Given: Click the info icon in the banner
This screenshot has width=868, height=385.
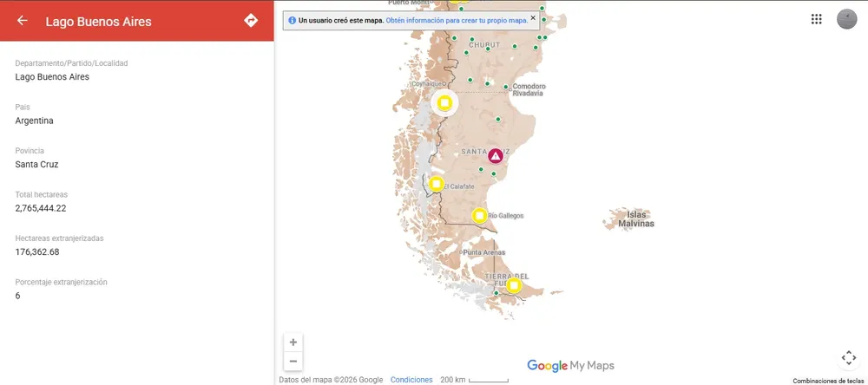Looking at the screenshot, I should [292, 21].
